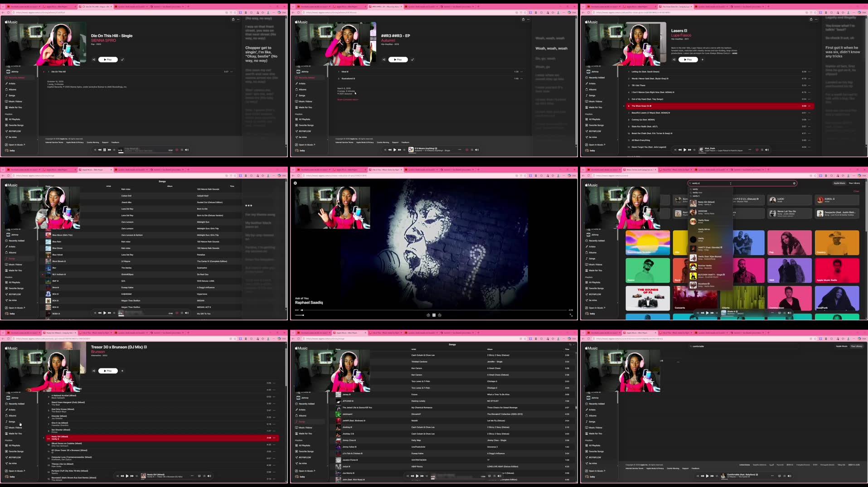868x487 pixels.
Task: Click Show Complete Album on ##R3 EP
Action: (348, 100)
